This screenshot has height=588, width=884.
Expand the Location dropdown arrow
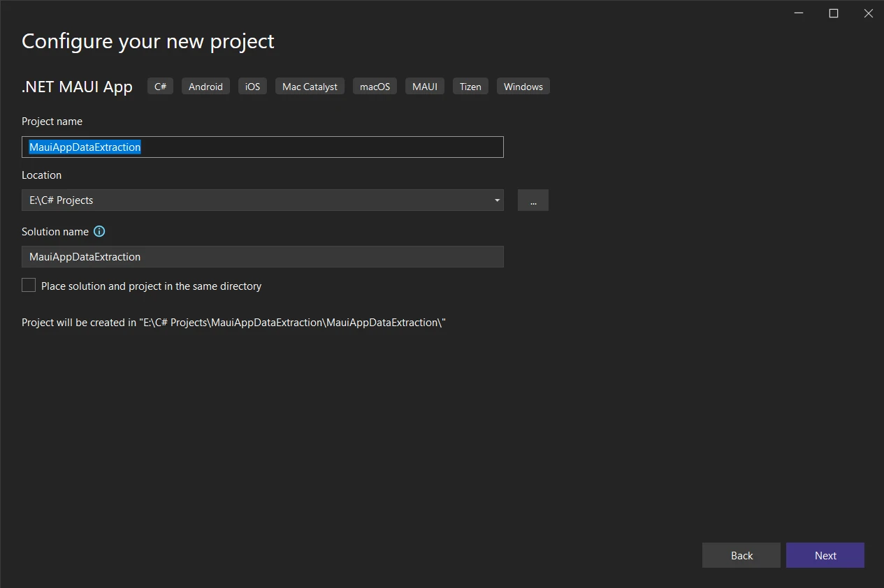click(x=497, y=200)
